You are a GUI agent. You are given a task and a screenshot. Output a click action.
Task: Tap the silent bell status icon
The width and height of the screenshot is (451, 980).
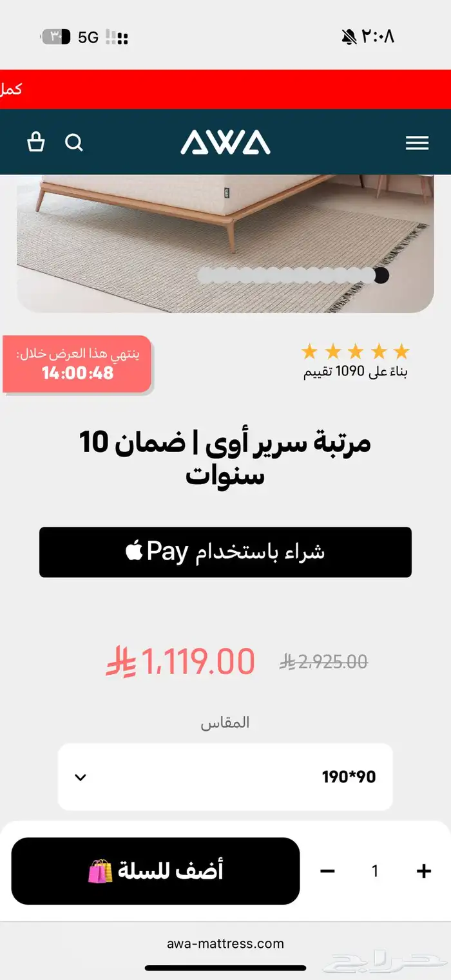coord(349,37)
